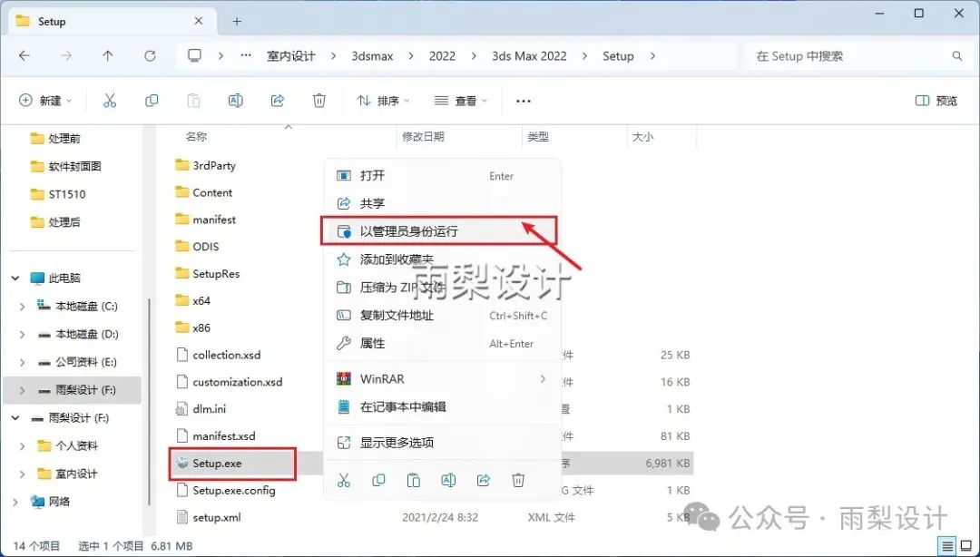The width and height of the screenshot is (980, 557).
Task: Click the sidebar vertical scrollbar
Action: point(149,400)
